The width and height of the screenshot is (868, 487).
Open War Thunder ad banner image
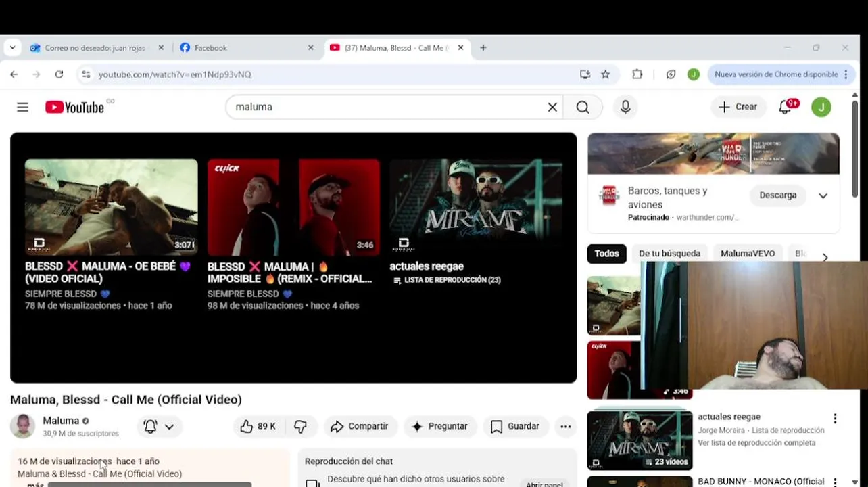click(x=713, y=154)
